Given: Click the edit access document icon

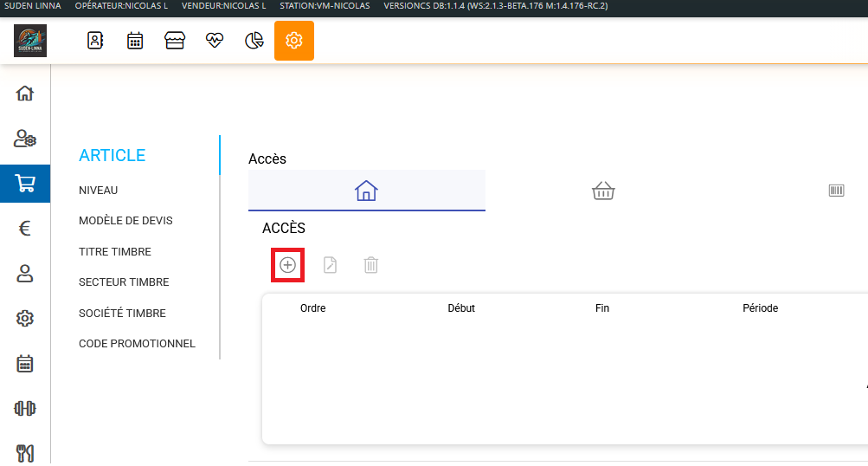Looking at the screenshot, I should [x=330, y=265].
